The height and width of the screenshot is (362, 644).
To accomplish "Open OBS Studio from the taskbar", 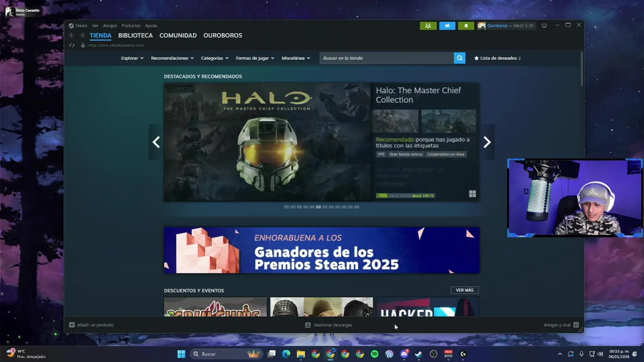I will point(434,354).
